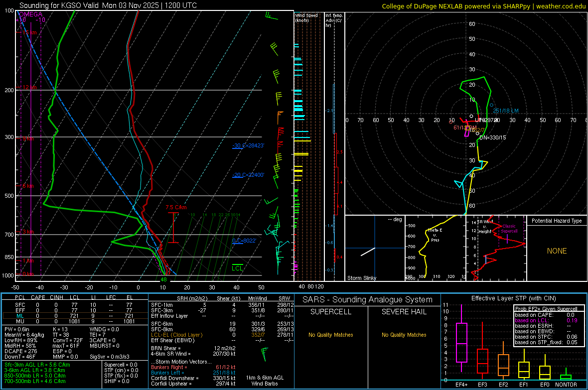Click the orange 'NONE' hazard text
Viewport: 588px width, 390px height.
pyautogui.click(x=557, y=251)
